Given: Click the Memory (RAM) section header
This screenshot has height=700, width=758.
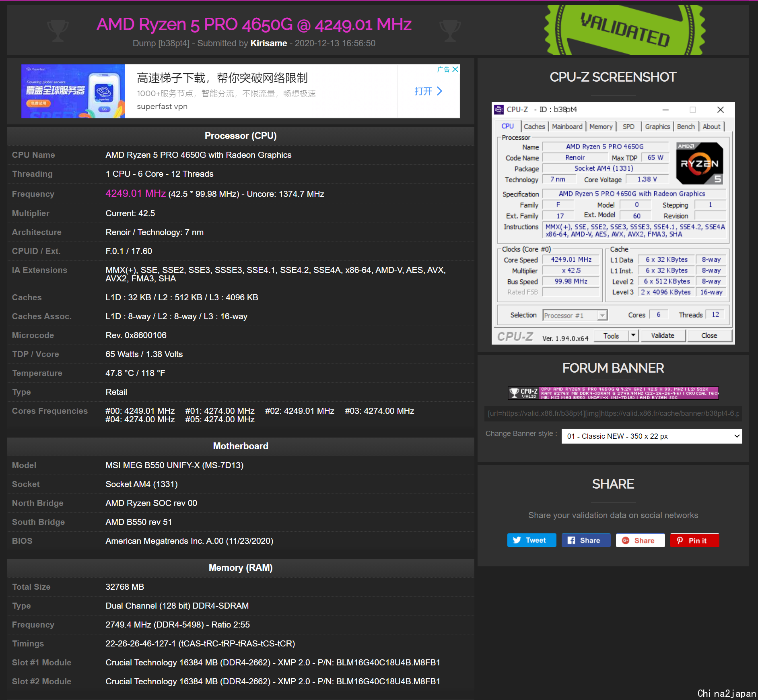Looking at the screenshot, I should point(241,568).
